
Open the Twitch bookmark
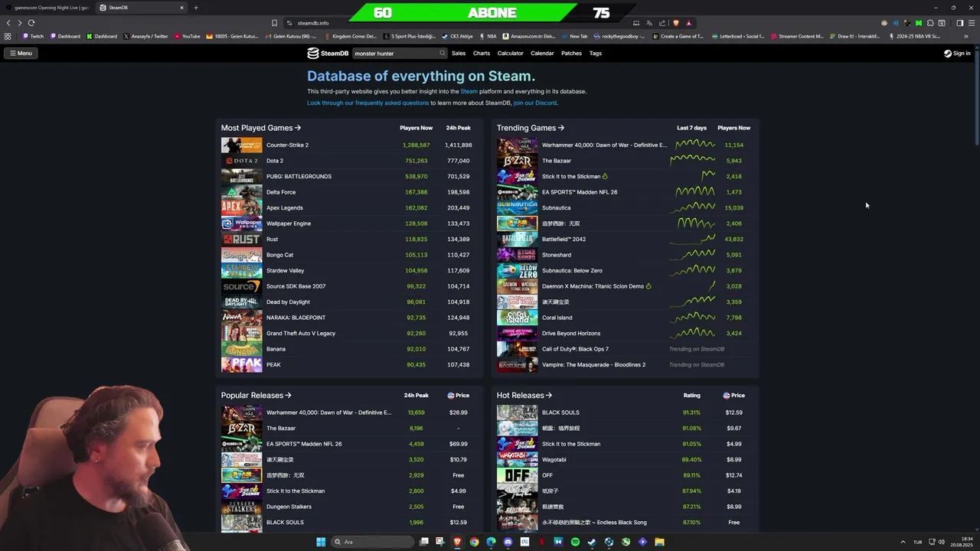pos(33,36)
